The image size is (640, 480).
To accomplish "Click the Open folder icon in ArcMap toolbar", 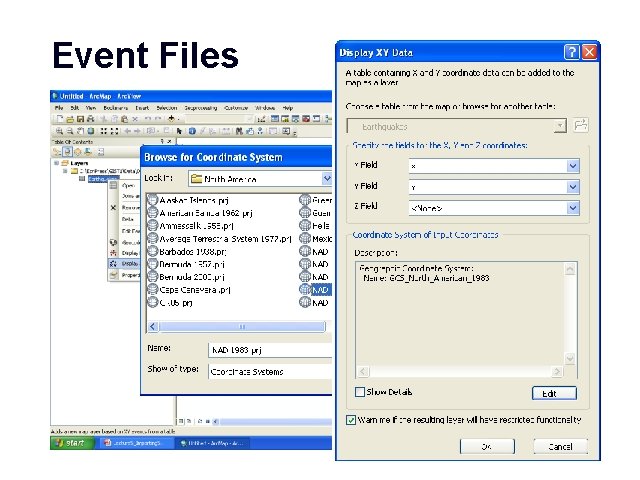I will point(70,119).
